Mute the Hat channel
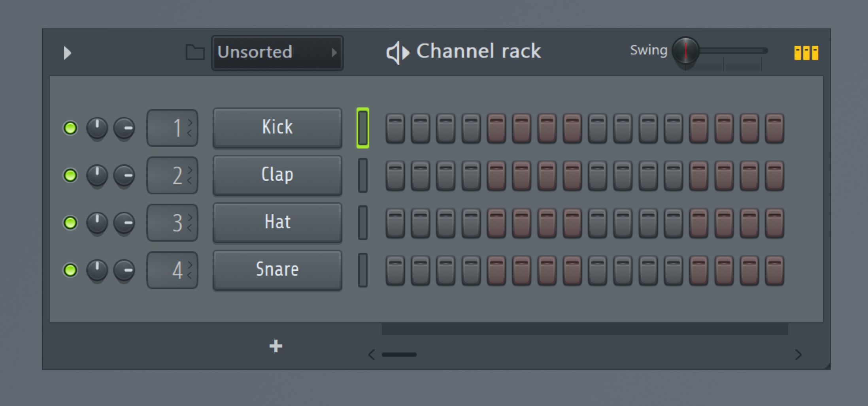 click(70, 223)
